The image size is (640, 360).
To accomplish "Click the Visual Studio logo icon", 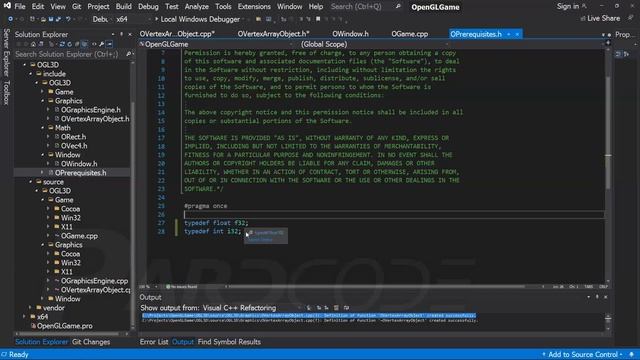I will tap(7, 6).
